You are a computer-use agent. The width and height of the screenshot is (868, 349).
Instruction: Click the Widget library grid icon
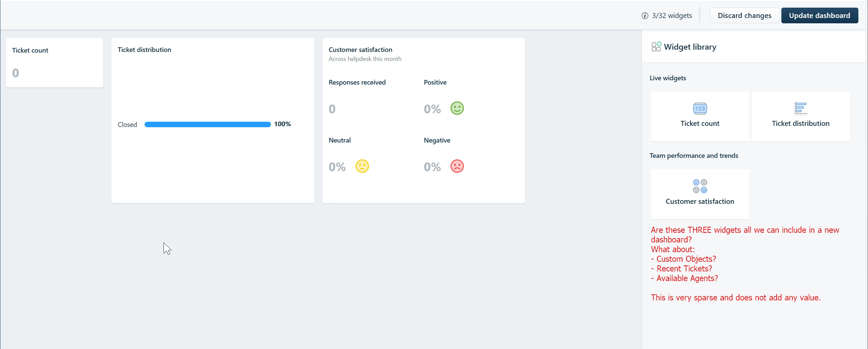pos(656,47)
